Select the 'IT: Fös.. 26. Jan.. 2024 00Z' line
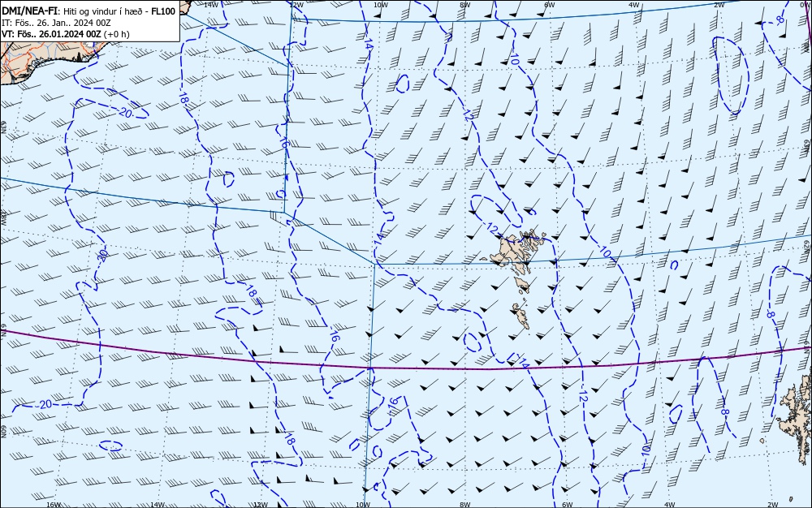812x508 pixels. (56, 23)
